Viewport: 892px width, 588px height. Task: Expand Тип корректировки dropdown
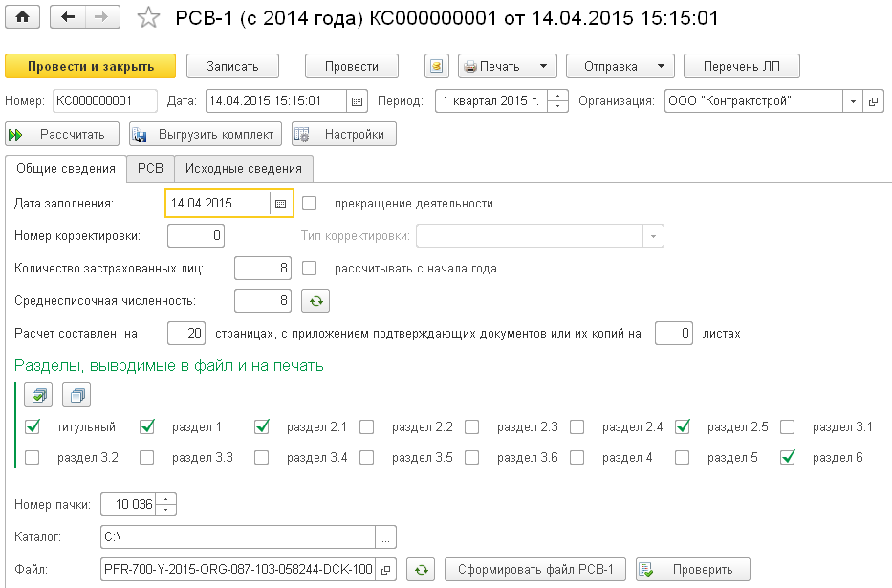tap(653, 236)
